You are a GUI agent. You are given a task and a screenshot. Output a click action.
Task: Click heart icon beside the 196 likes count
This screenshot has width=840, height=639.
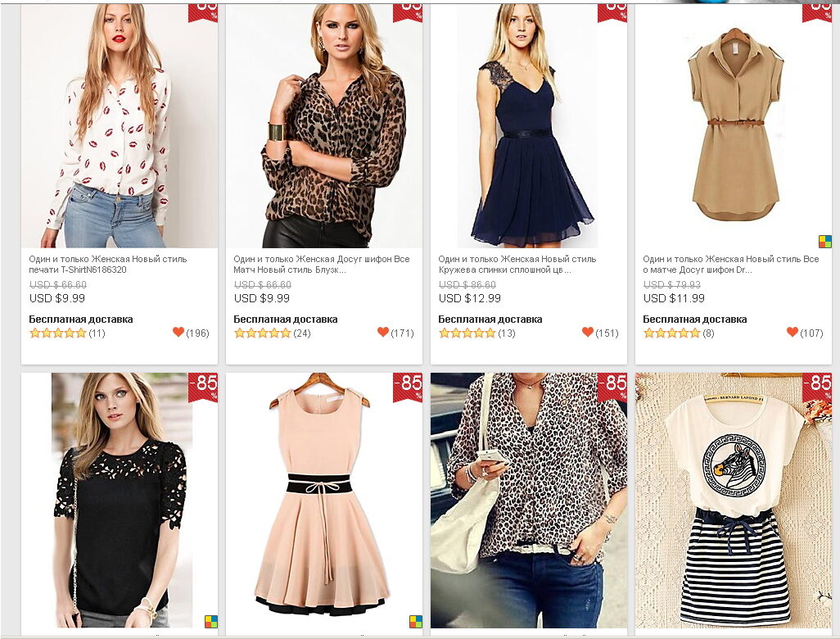point(178,332)
